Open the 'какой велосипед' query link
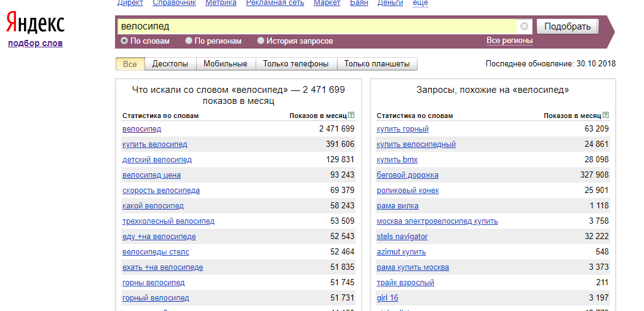This screenshot has height=311, width=644. click(x=153, y=205)
